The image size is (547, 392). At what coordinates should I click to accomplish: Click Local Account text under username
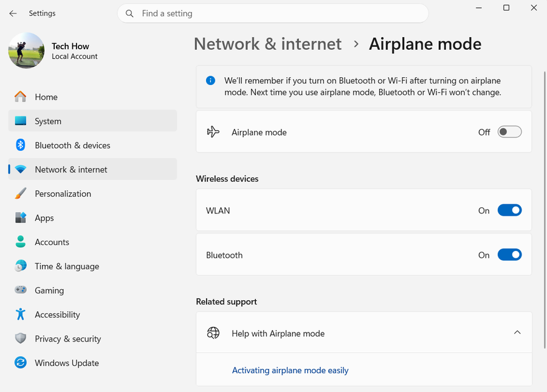pyautogui.click(x=75, y=57)
